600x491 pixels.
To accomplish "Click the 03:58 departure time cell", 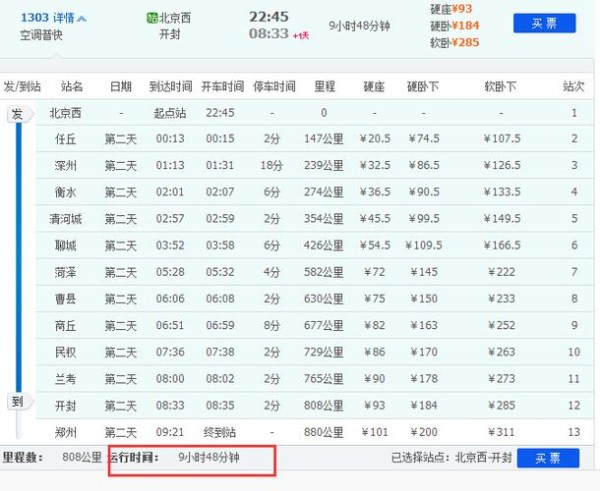I will pos(220,245).
